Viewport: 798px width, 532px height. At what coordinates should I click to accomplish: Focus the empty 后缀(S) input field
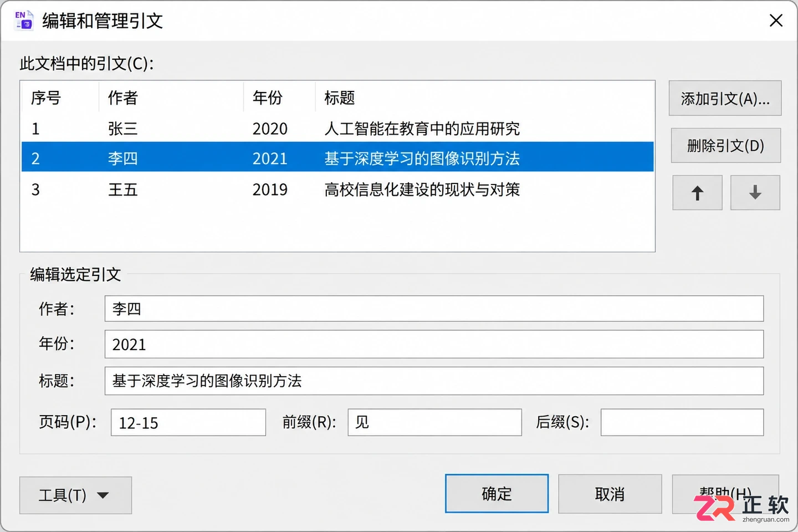[682, 422]
